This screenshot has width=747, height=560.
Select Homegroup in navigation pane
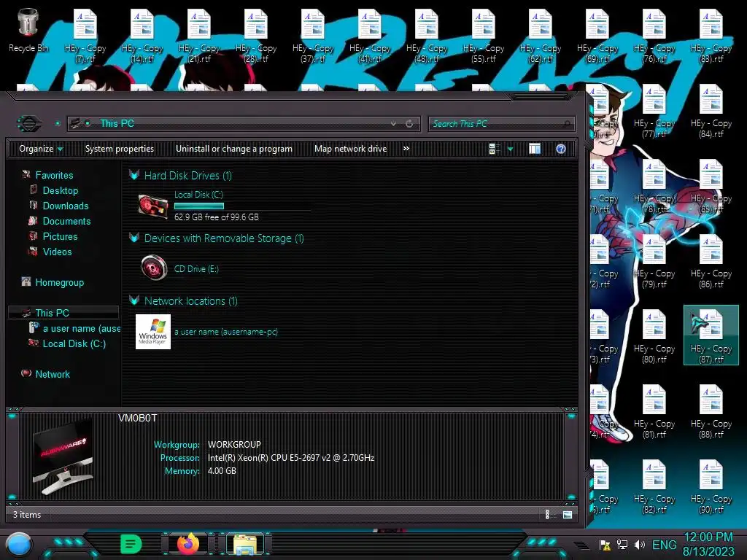59,282
